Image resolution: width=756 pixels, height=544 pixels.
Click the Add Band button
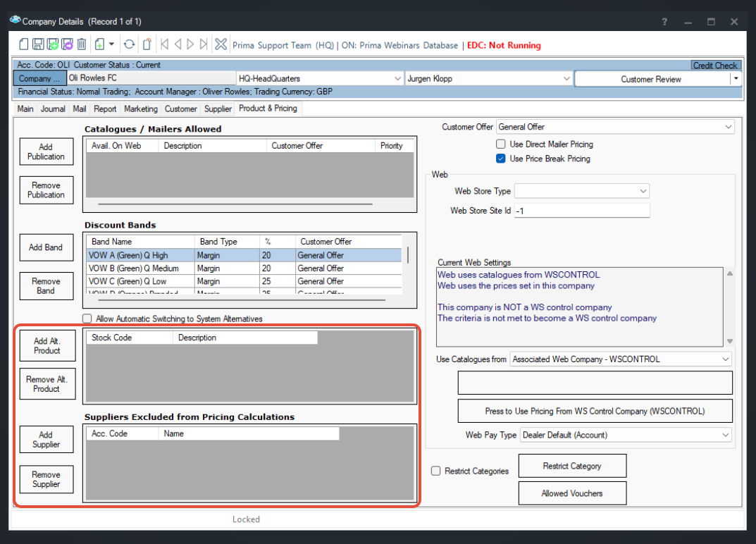coord(47,247)
